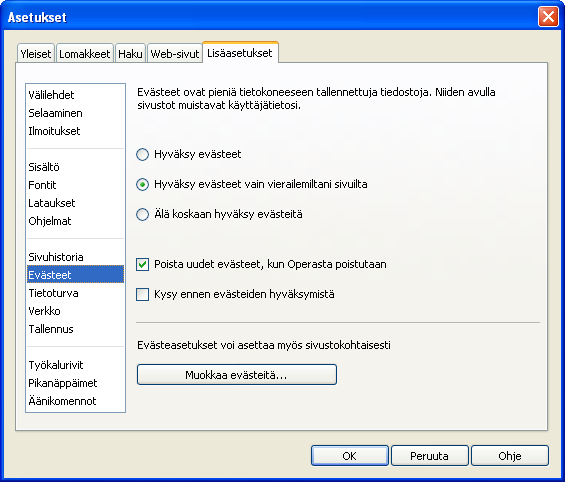Confirm settings with the OK button
Screen dimensions: 565x482
(x=350, y=456)
